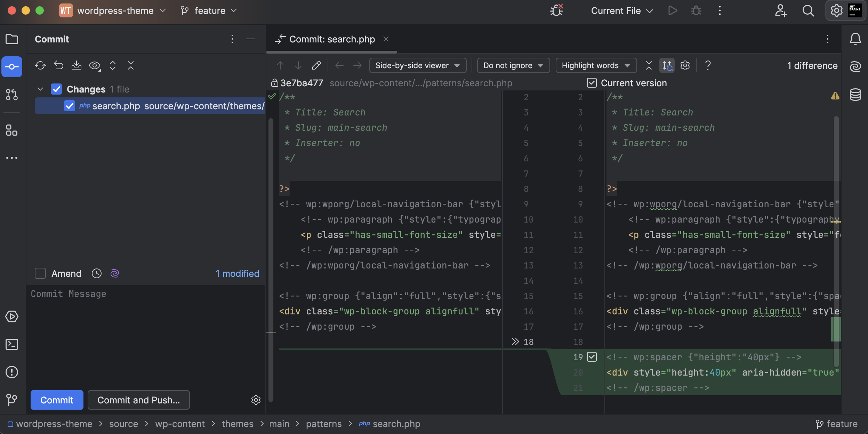Image resolution: width=868 pixels, height=434 pixels.
Task: Open the Commit panel options menu
Action: tap(232, 39)
